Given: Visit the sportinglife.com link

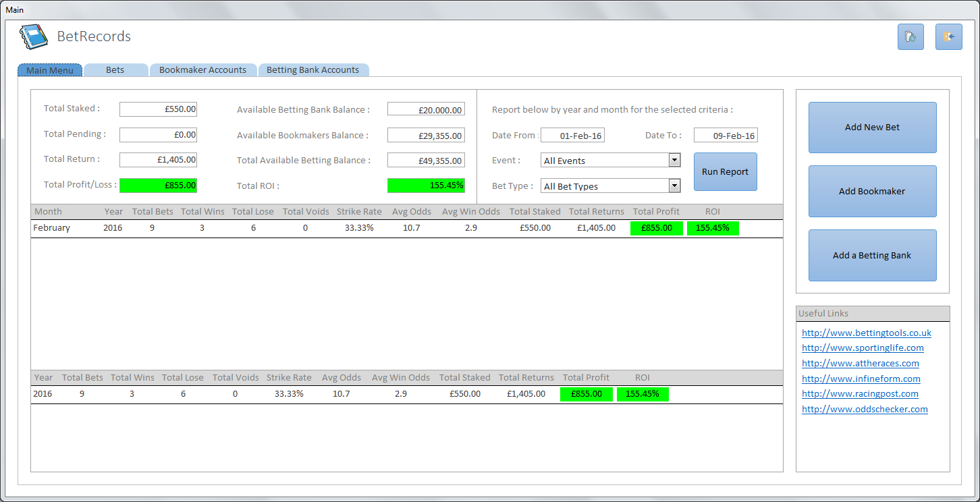Looking at the screenshot, I should pos(863,348).
